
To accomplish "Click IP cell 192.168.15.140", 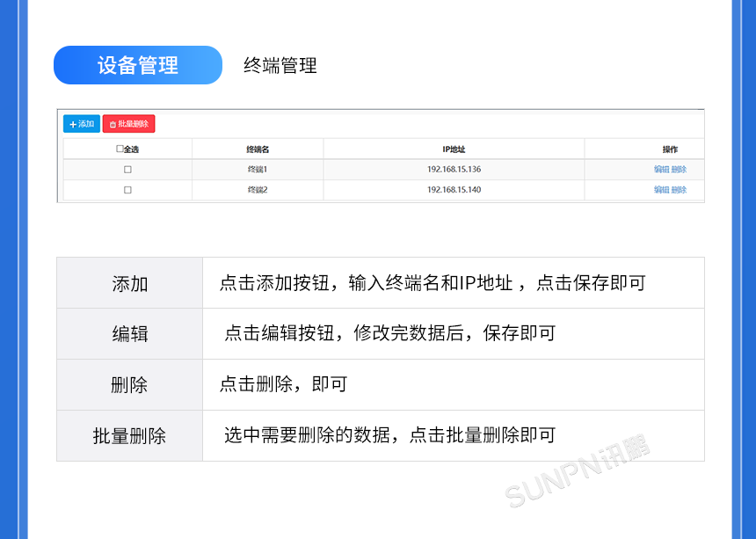I will [454, 190].
